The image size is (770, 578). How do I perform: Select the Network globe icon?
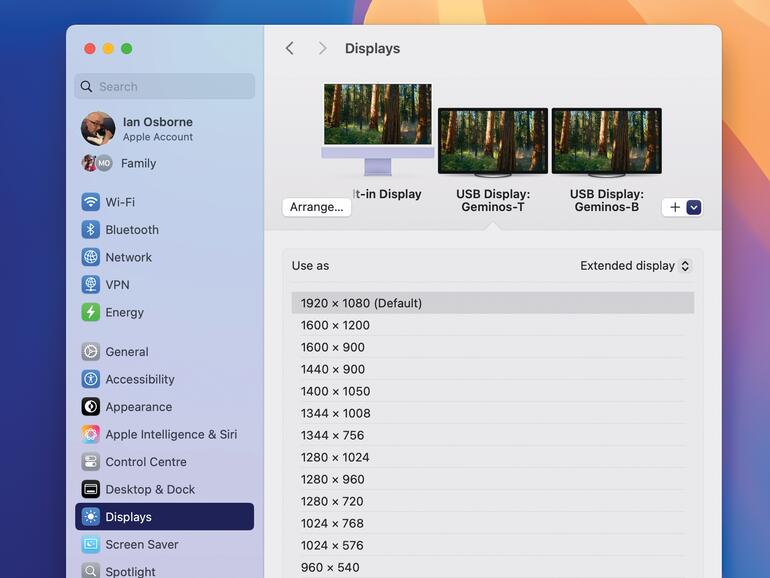coord(91,257)
